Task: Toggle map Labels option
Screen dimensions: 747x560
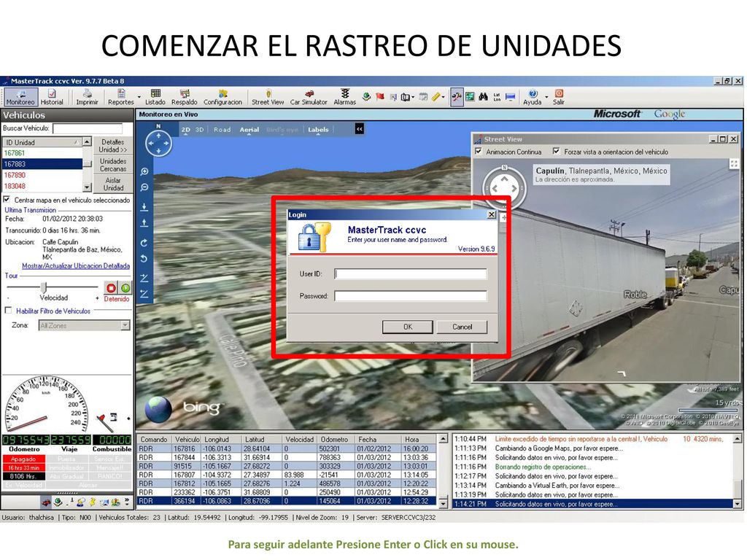Action: coord(318,130)
